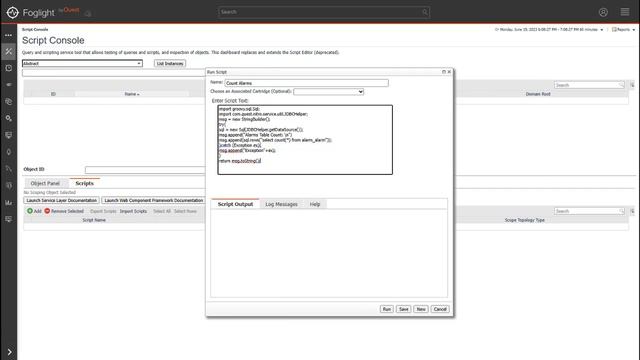Open the time range dropdown arrow
640x360 pixels.
point(602,30)
